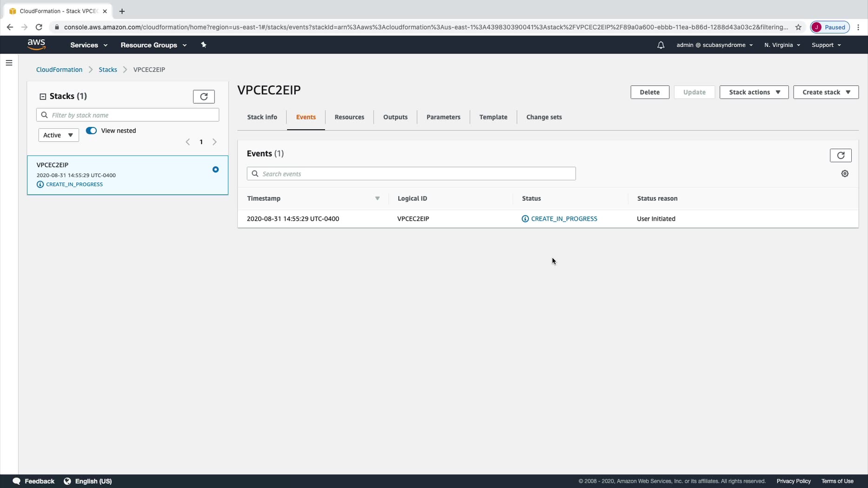Viewport: 868px width, 488px height.
Task: Click the AWS logo home icon
Action: point(36,45)
